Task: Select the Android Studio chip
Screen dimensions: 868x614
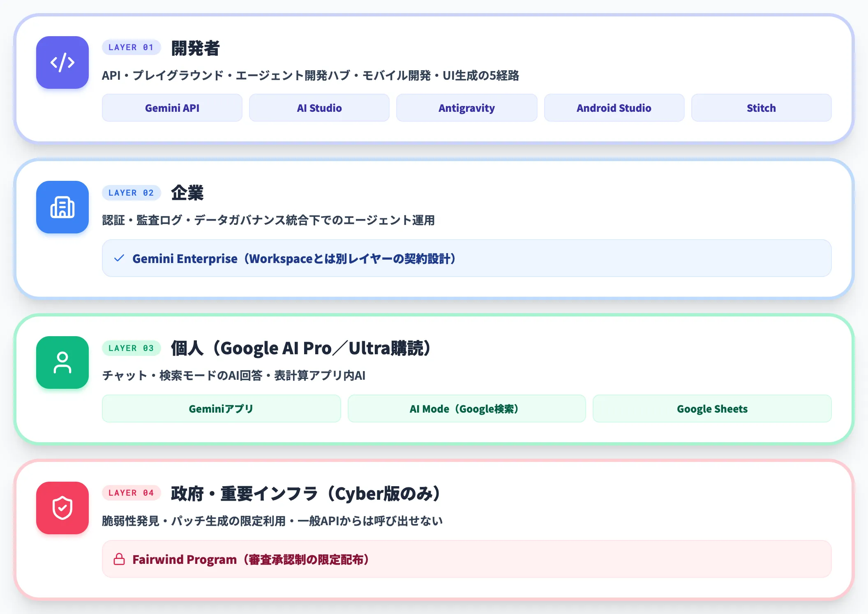Action: click(x=614, y=108)
